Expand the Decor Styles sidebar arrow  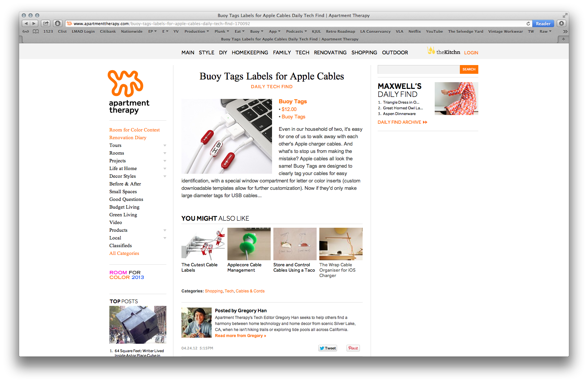coord(165,176)
